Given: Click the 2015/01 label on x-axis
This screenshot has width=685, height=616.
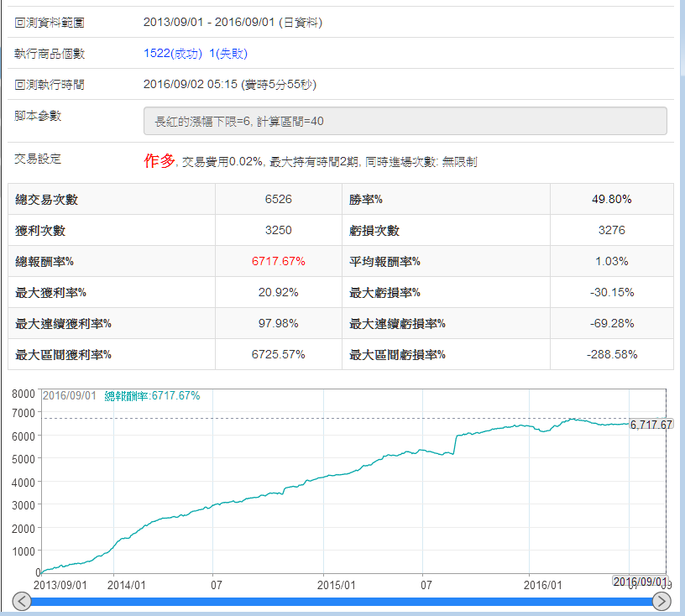Looking at the screenshot, I should point(337,584).
